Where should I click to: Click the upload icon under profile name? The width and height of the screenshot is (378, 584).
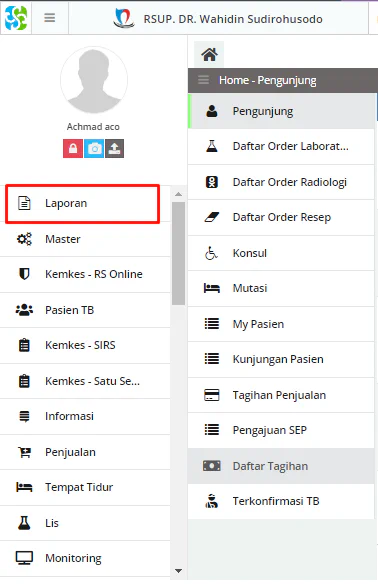(x=114, y=149)
